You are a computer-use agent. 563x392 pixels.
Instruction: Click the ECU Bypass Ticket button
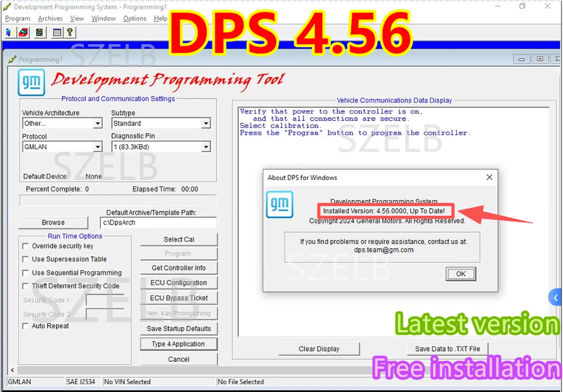179,298
